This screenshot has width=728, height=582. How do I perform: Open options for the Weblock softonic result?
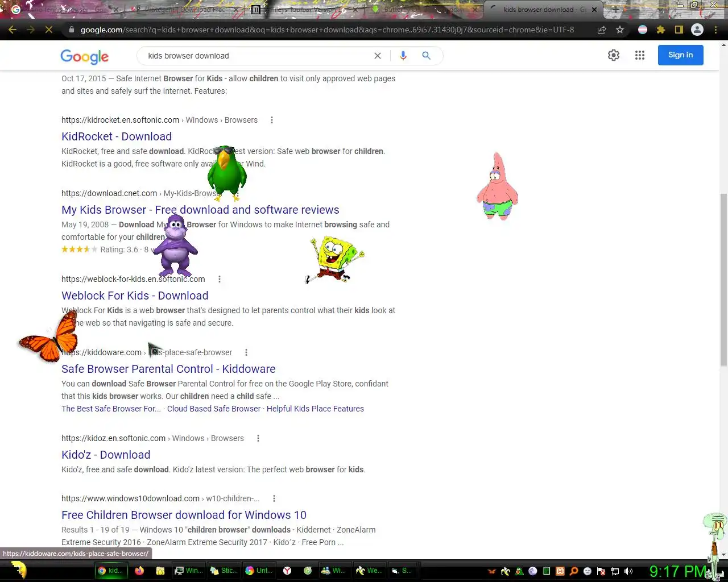(x=220, y=279)
